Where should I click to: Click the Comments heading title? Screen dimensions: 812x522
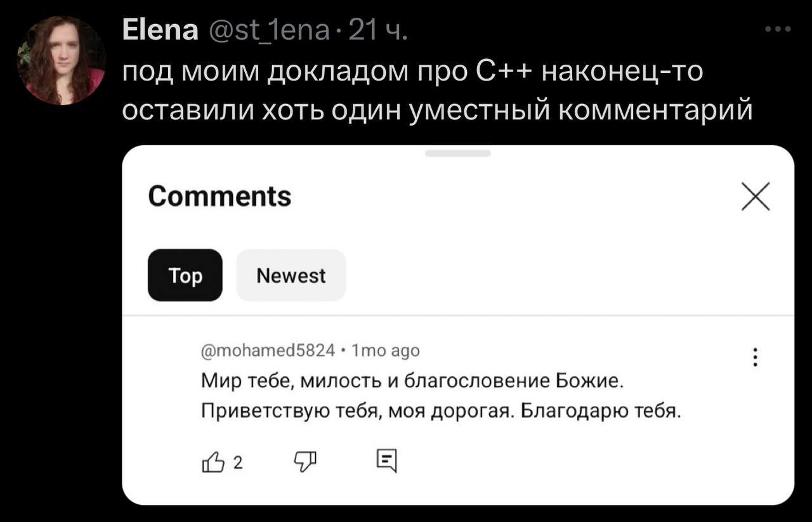point(219,196)
